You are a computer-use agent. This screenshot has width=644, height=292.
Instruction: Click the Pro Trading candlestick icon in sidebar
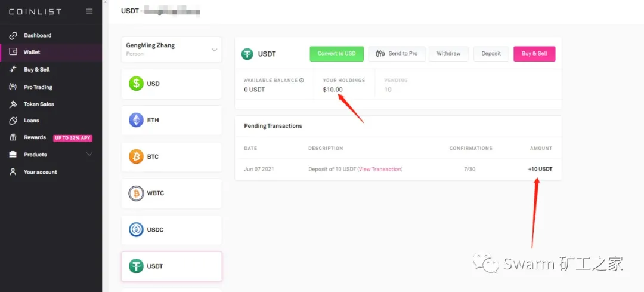coord(13,87)
